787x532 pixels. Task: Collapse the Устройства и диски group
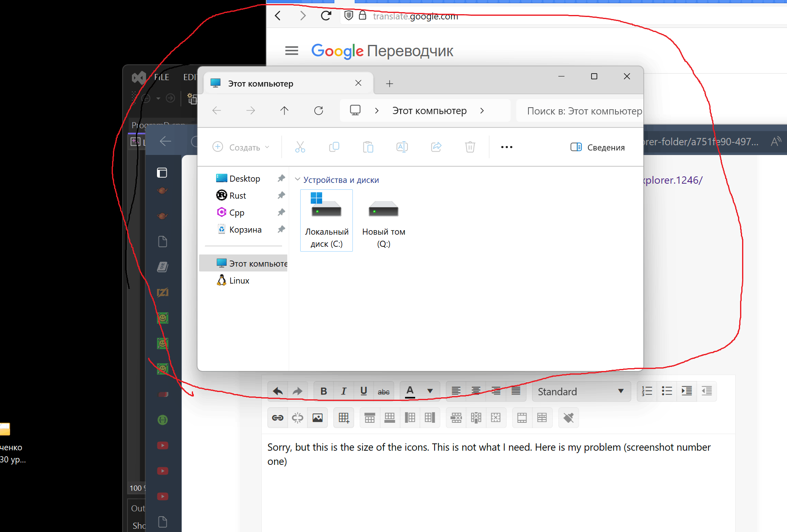tap(298, 179)
